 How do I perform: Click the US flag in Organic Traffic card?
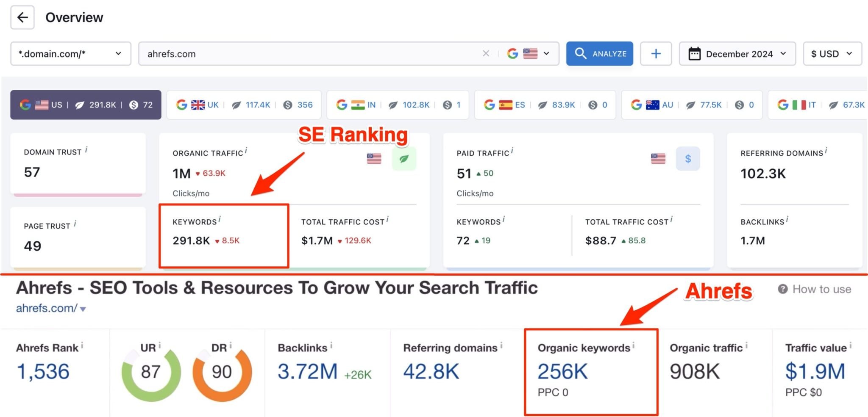tap(374, 159)
